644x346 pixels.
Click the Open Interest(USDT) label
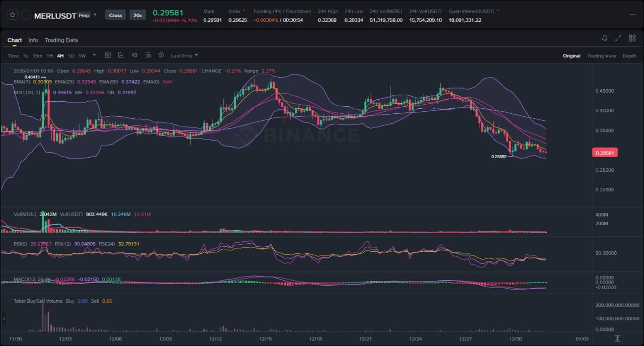point(471,11)
